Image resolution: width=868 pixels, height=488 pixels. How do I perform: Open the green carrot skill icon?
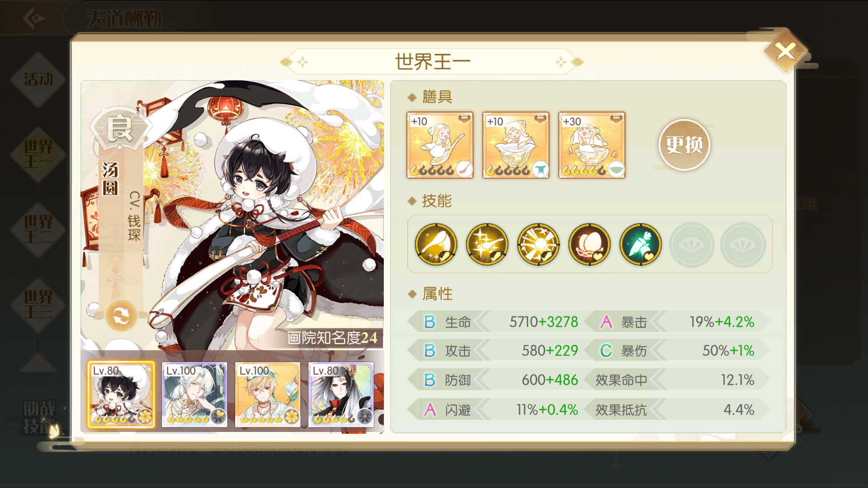(x=640, y=244)
